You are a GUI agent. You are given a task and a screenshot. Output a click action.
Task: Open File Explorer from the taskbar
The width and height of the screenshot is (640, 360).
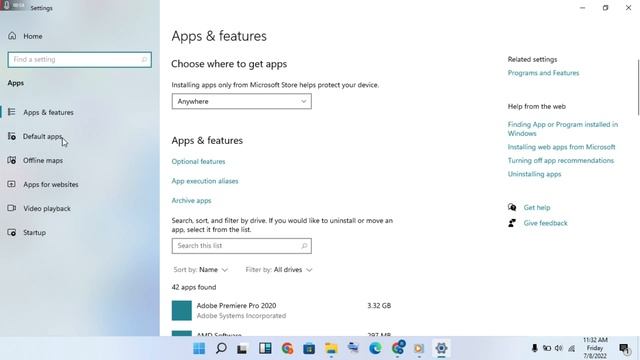click(x=331, y=349)
